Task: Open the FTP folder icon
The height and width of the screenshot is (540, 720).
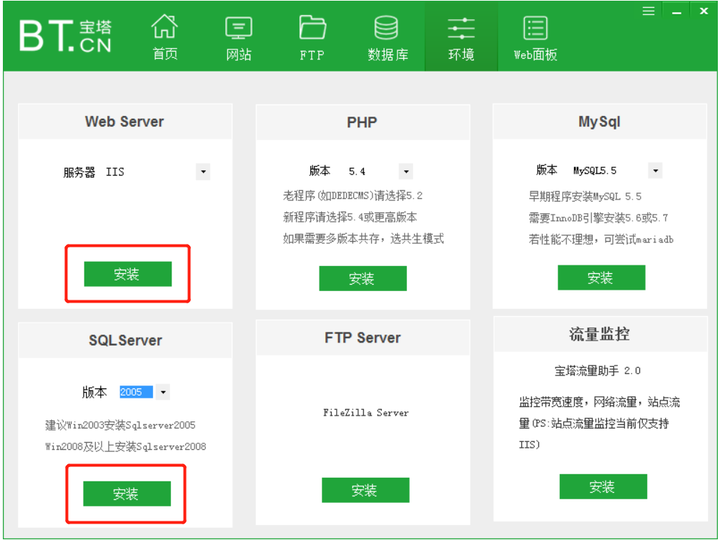Action: pyautogui.click(x=312, y=37)
